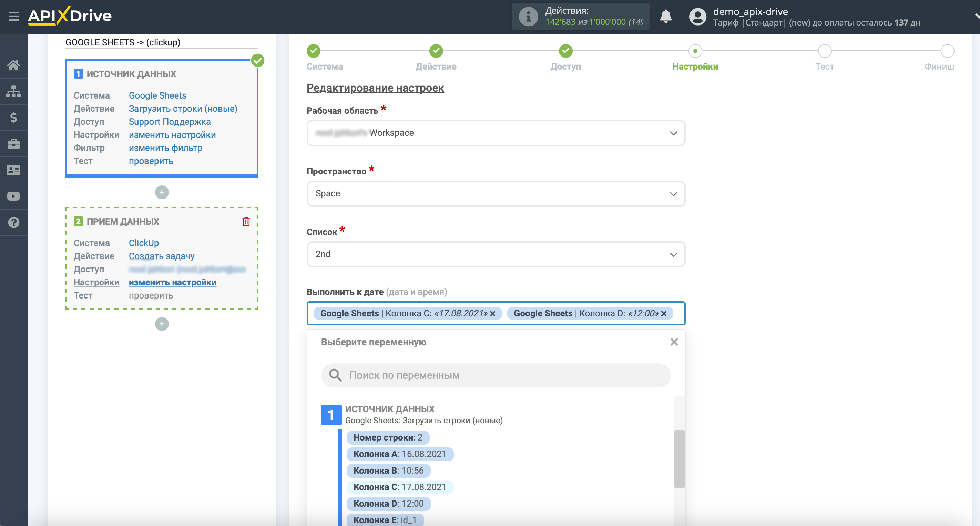Open the Рабочая область dropdown
The height and width of the screenshot is (526, 980).
click(496, 133)
